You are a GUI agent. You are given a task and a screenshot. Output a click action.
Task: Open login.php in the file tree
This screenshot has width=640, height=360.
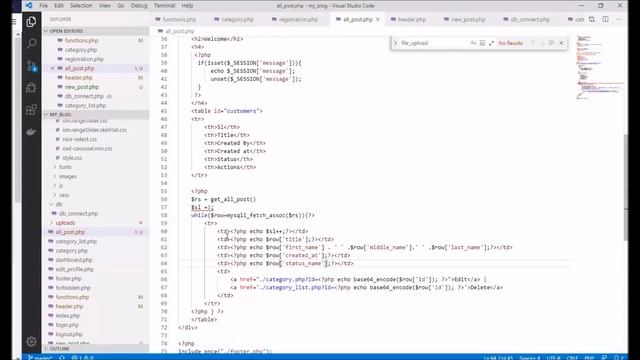click(x=67, y=325)
